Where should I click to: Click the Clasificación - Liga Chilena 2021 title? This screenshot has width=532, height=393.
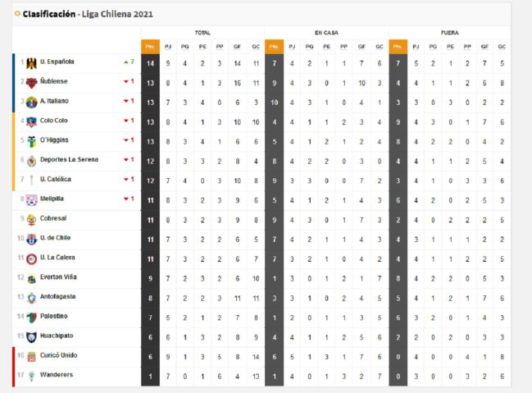(x=88, y=14)
